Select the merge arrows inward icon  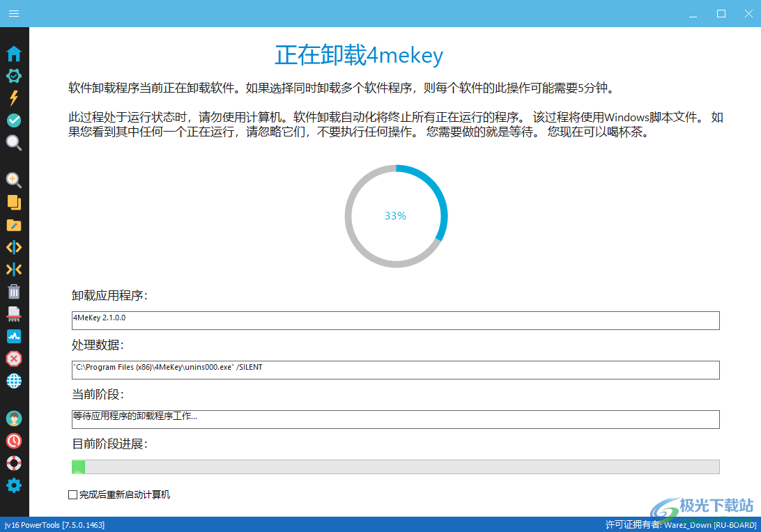(14, 269)
